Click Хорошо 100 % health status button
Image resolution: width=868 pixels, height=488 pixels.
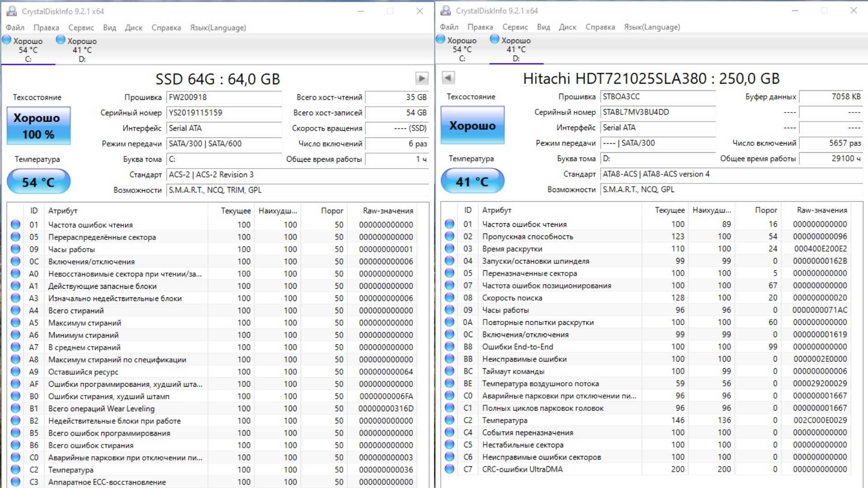[38, 126]
